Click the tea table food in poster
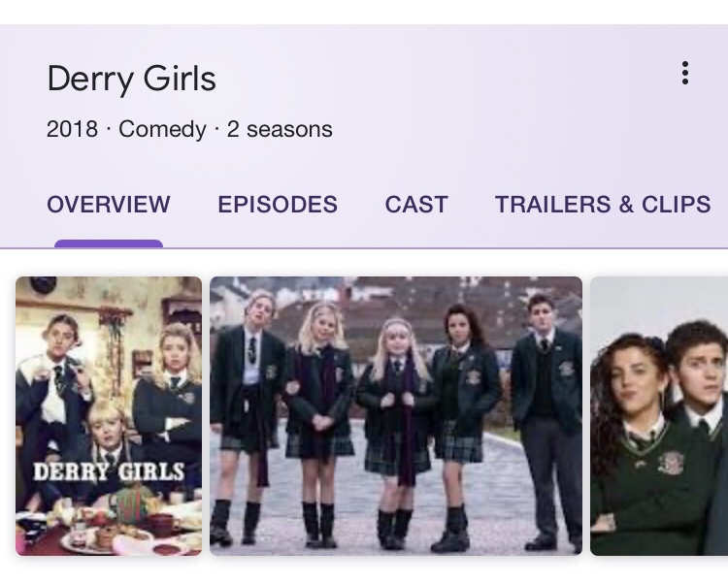The image size is (728, 583). 109,527
